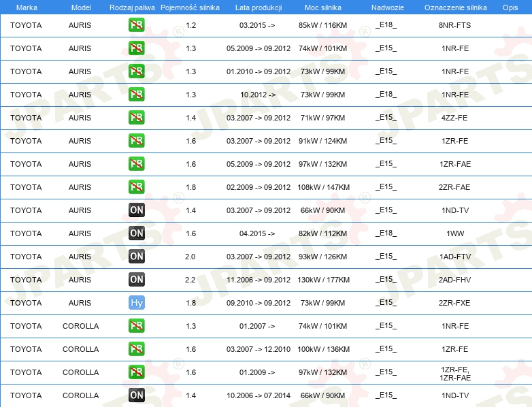Click the Moc silnika column header
The width and height of the screenshot is (532, 407).
pos(322,7)
